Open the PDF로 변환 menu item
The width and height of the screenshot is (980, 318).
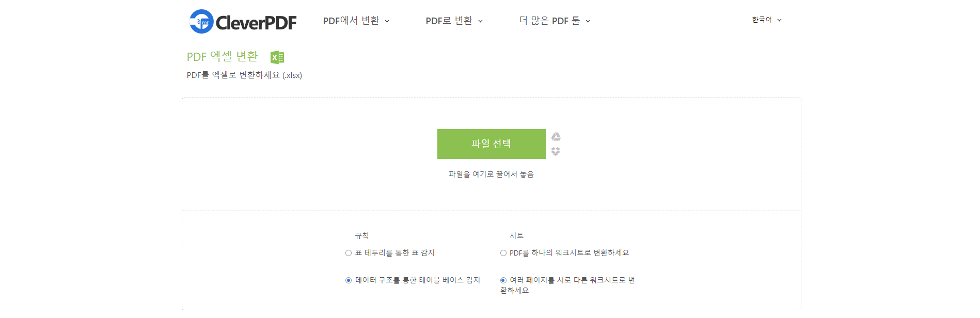(449, 21)
